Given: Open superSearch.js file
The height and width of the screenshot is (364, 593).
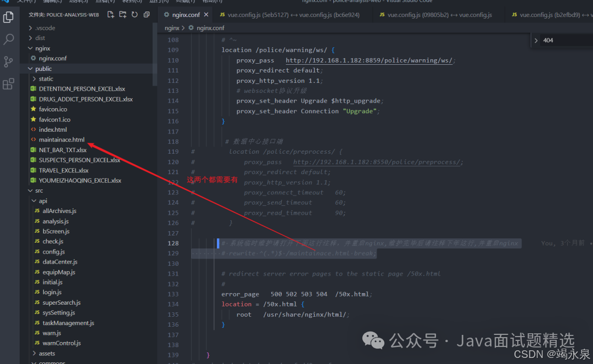Looking at the screenshot, I should point(61,303).
